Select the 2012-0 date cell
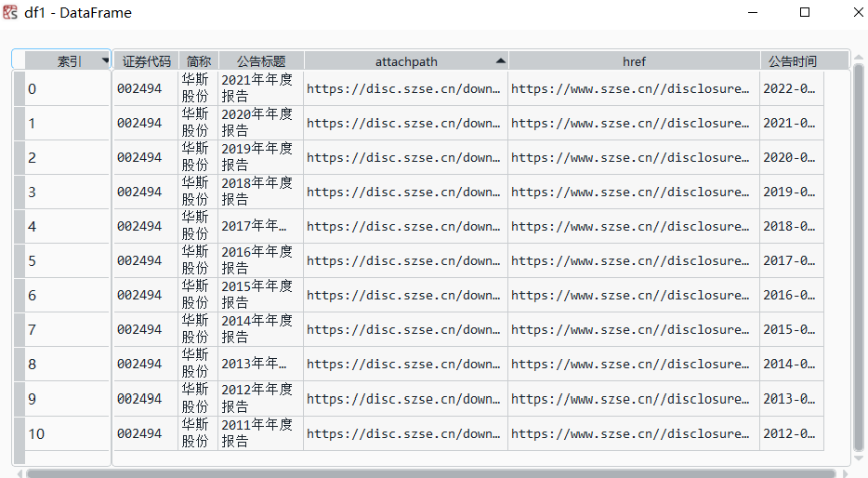868x478 pixels. [x=792, y=433]
